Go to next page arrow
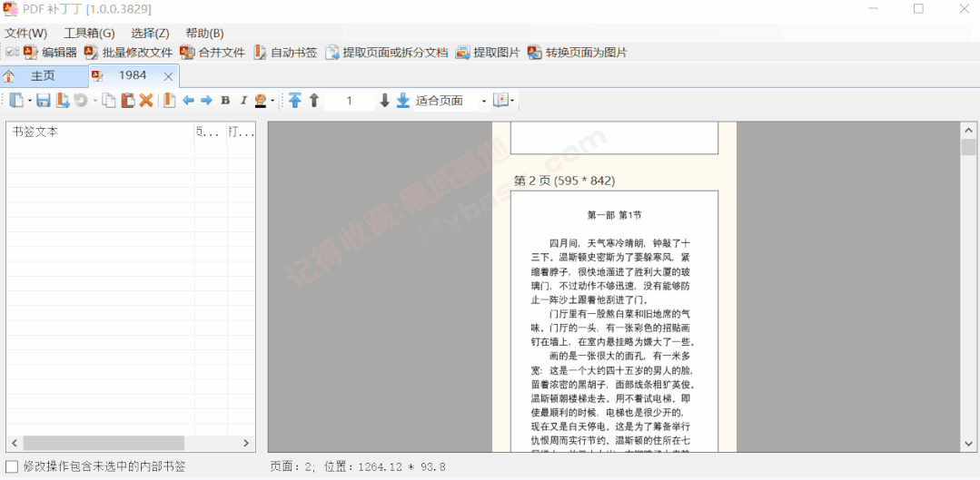Image resolution: width=980 pixels, height=480 pixels. (x=385, y=101)
